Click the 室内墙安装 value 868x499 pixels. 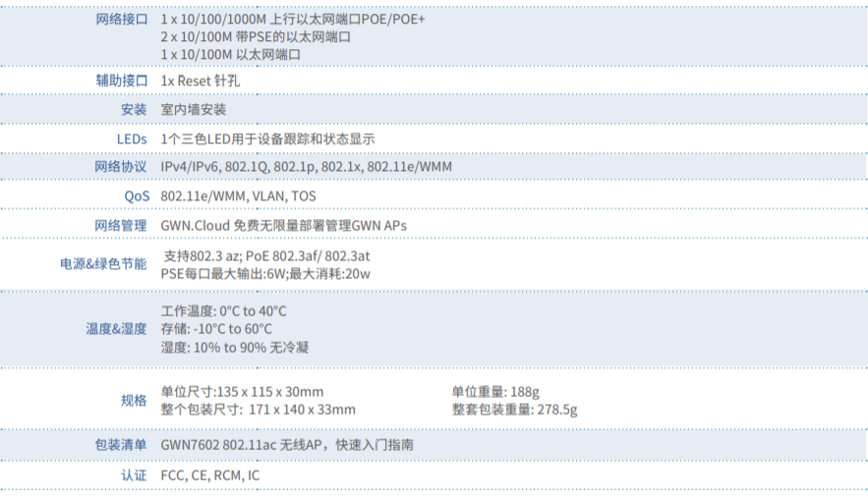pos(193,109)
